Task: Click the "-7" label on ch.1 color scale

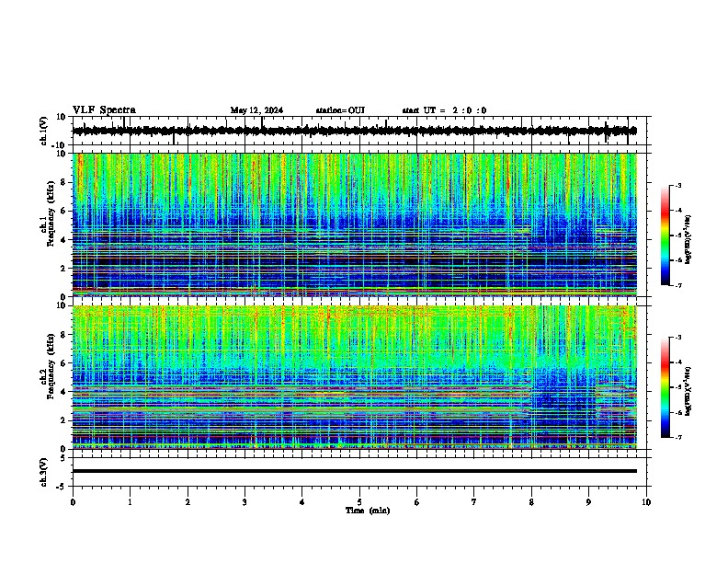Action: click(678, 285)
